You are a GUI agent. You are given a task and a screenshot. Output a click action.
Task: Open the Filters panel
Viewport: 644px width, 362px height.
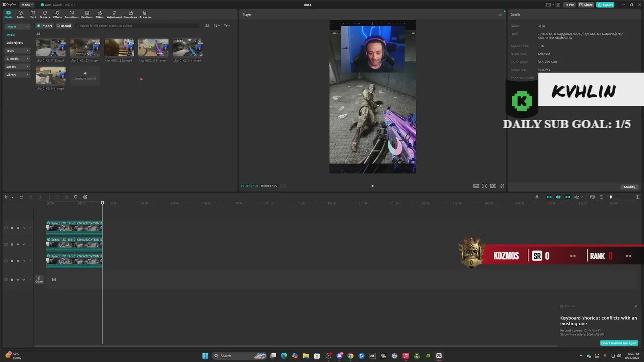pos(99,14)
